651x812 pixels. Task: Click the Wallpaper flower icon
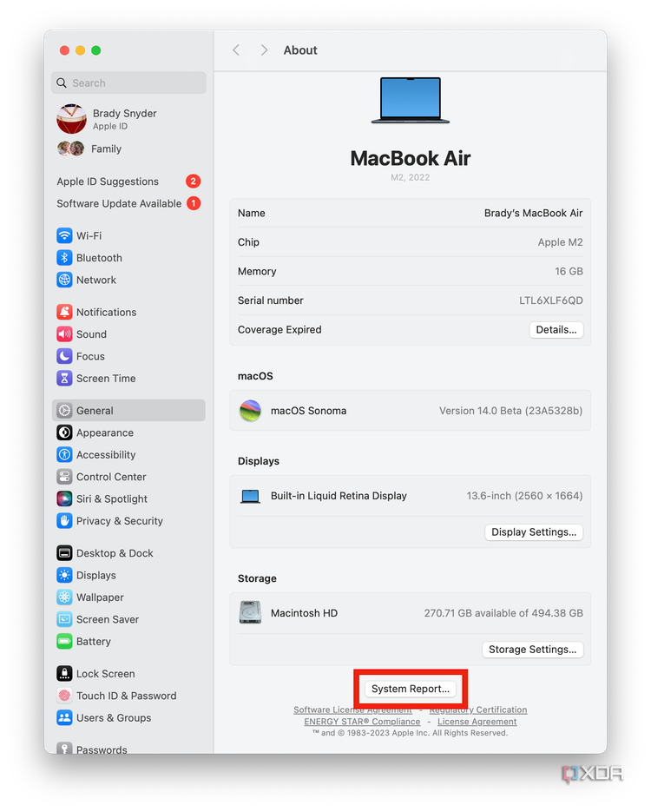64,597
